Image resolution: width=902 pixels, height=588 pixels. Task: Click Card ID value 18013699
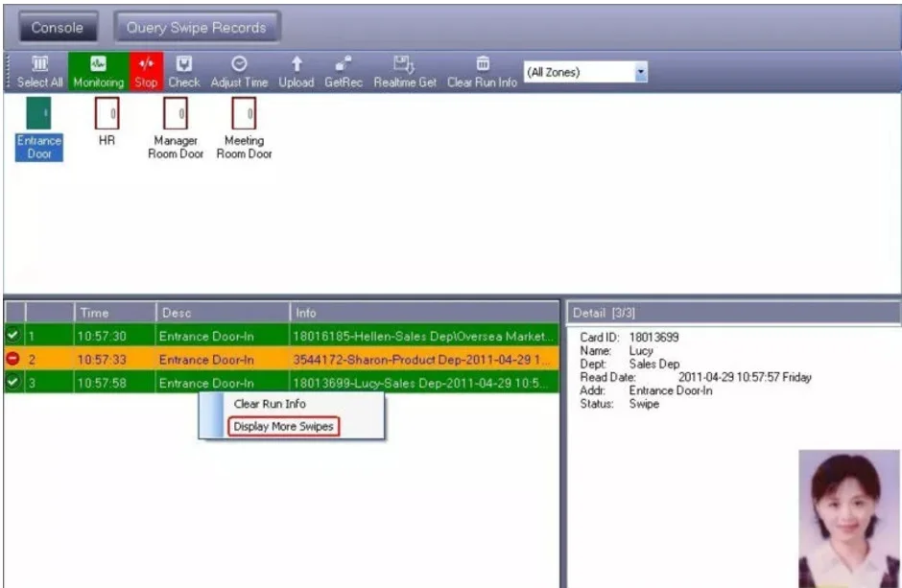[653, 337]
